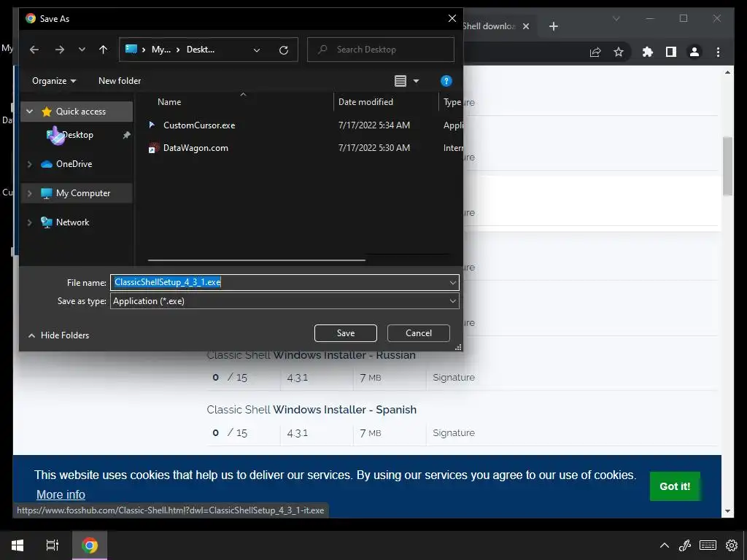
Task: Click horizontal scrollbar in file list
Action: [256, 260]
